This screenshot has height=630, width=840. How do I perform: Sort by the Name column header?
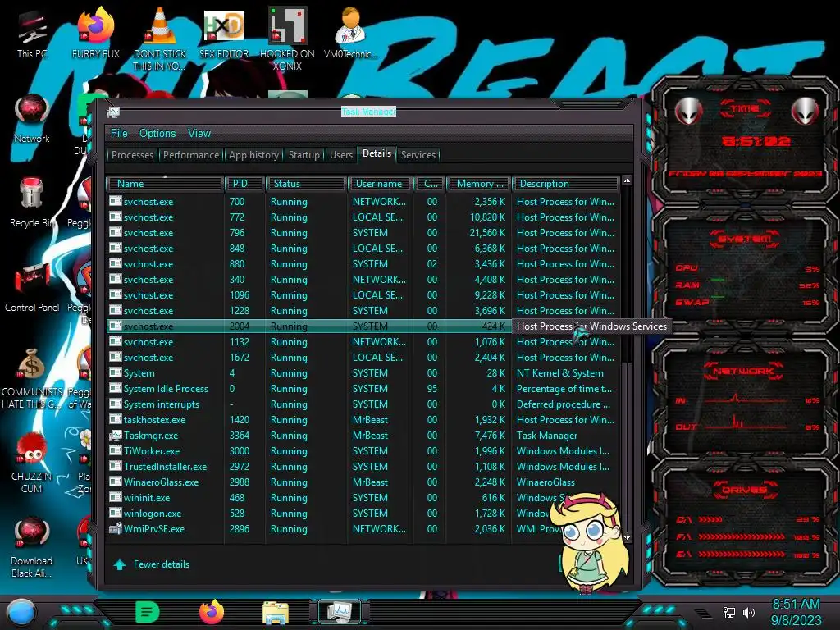(x=165, y=184)
